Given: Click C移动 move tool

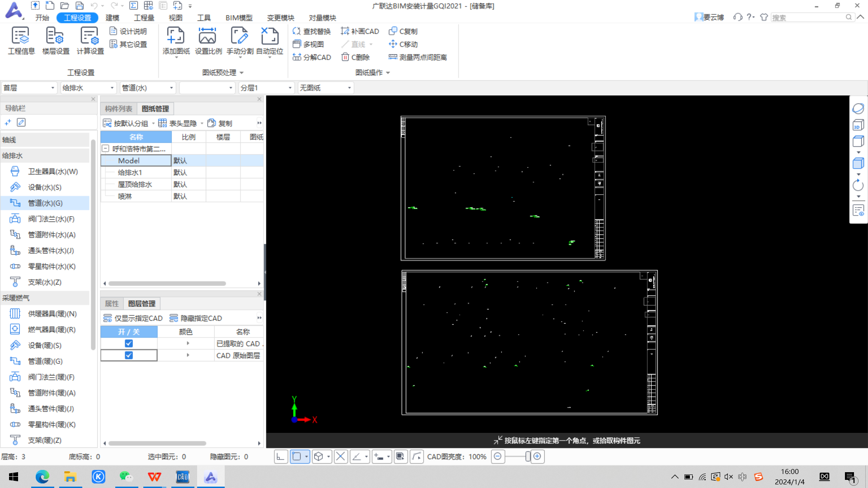Looking at the screenshot, I should point(403,44).
